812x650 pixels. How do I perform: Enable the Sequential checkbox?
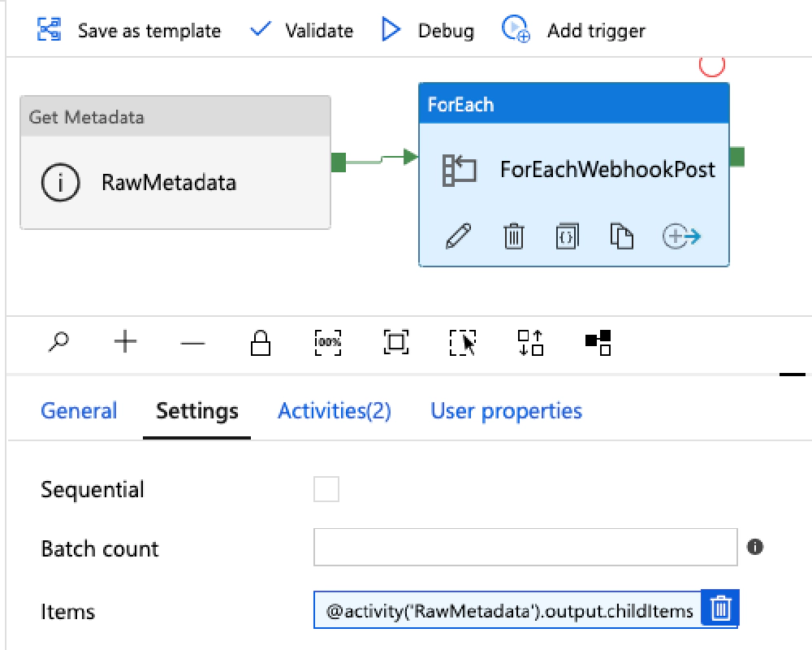[x=326, y=489]
